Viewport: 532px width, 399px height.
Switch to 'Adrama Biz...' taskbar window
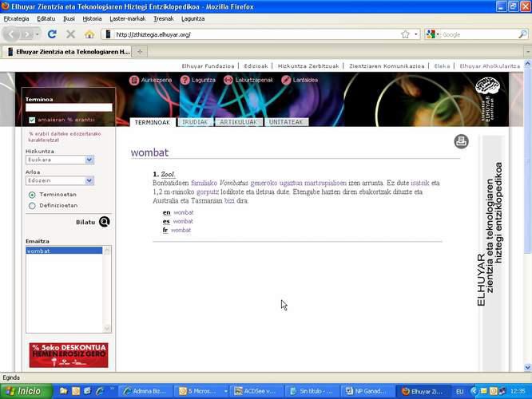(145, 391)
